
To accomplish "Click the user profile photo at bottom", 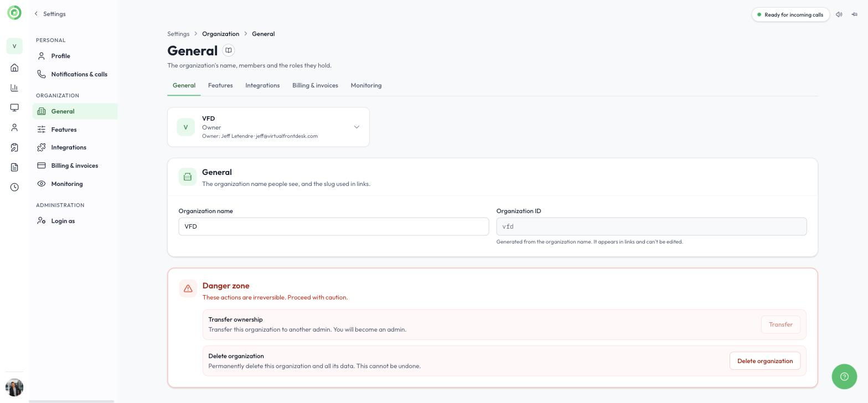I will click(14, 387).
